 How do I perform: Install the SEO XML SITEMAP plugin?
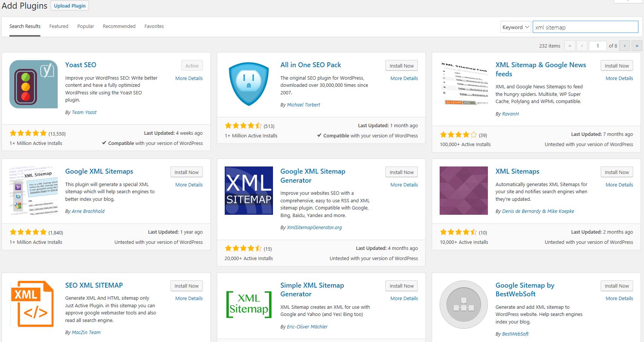click(x=187, y=286)
